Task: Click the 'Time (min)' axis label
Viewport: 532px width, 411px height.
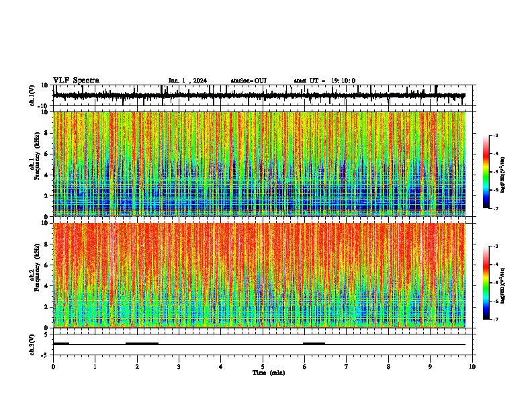Action: pos(269,373)
